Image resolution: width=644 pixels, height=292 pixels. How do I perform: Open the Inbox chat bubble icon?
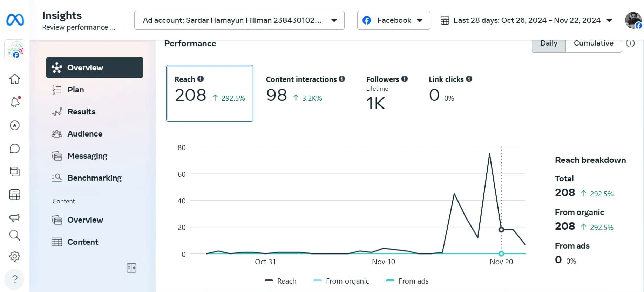click(x=15, y=148)
